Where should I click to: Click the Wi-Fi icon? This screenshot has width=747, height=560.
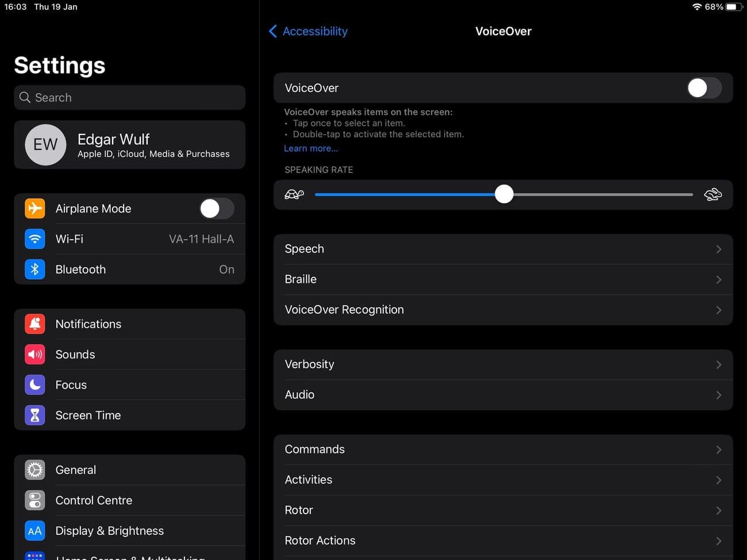[x=34, y=239]
